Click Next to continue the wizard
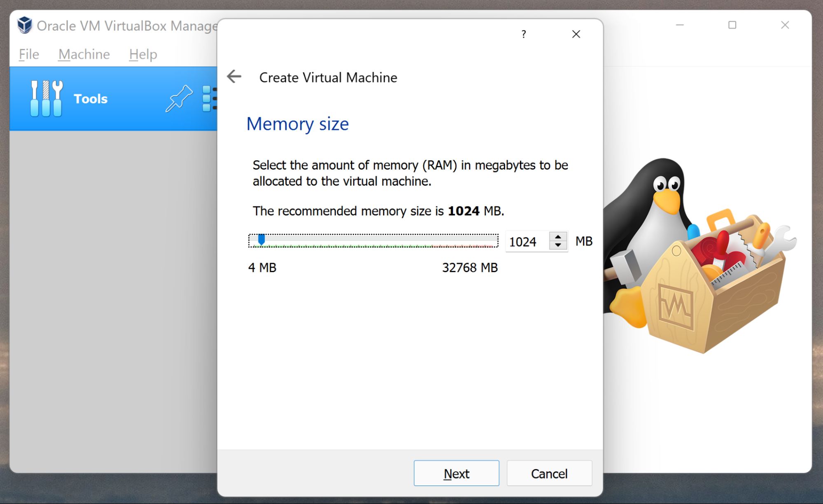This screenshot has width=823, height=504. pos(456,473)
